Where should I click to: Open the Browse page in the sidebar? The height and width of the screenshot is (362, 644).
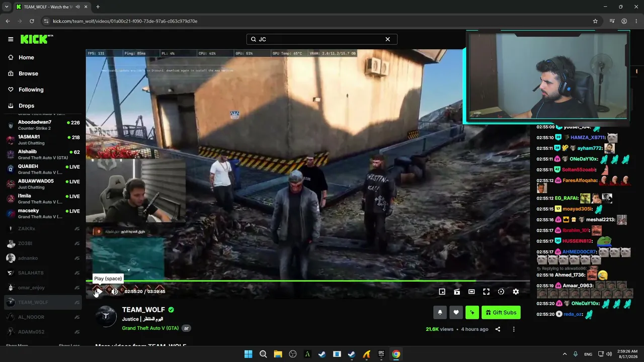coord(43,73)
